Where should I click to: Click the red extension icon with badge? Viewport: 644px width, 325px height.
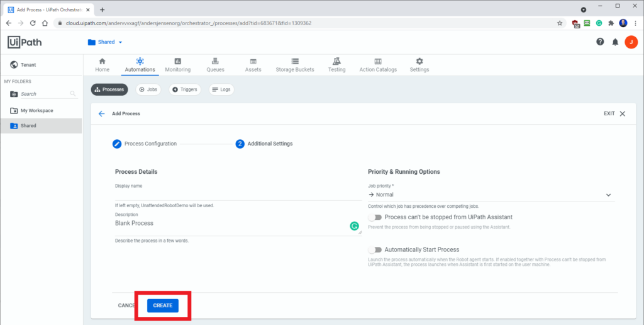point(575,24)
